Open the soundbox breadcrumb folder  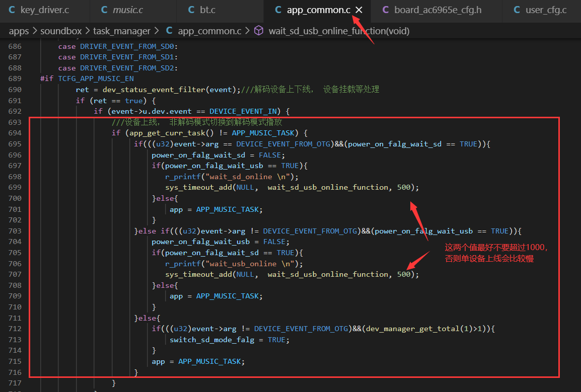(x=61, y=31)
